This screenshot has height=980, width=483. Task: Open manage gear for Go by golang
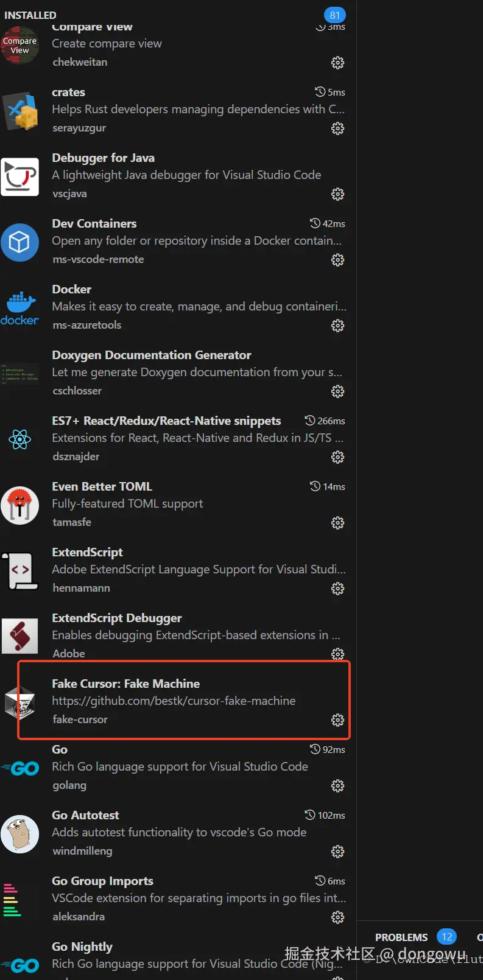(x=337, y=786)
